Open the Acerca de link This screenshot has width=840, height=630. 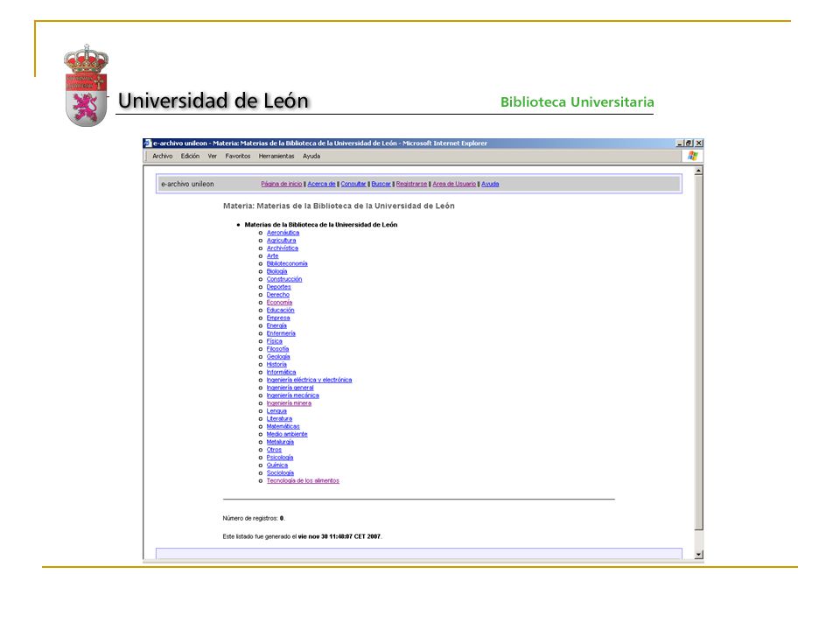pos(321,184)
